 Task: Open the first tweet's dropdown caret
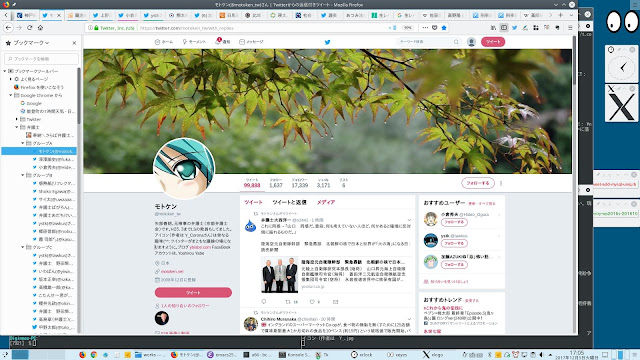click(409, 220)
